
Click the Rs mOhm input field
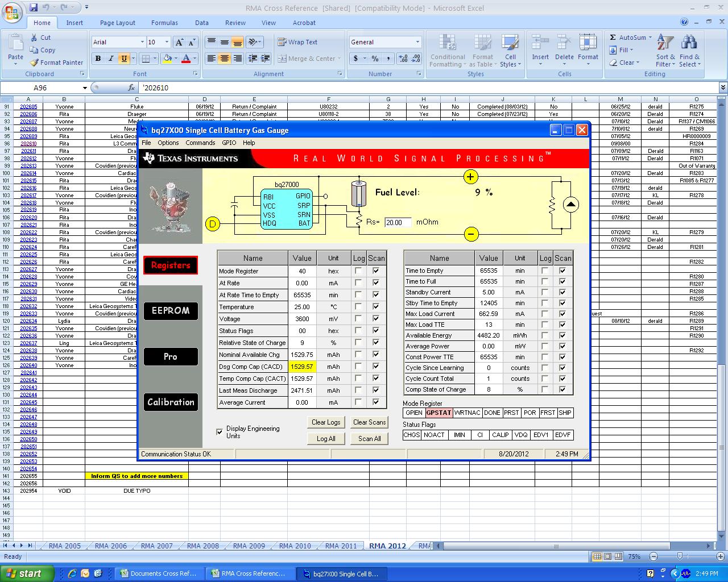click(x=398, y=223)
